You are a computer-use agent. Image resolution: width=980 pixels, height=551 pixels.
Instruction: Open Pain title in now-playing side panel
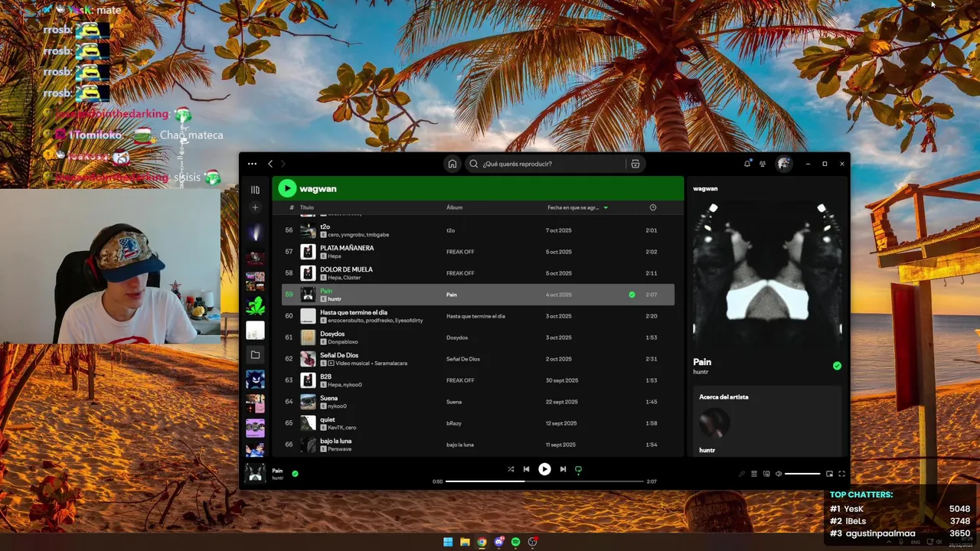point(702,362)
